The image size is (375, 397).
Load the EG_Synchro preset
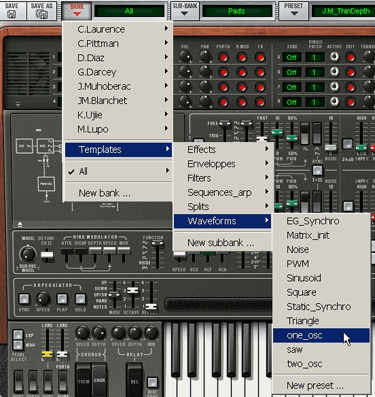point(321,221)
